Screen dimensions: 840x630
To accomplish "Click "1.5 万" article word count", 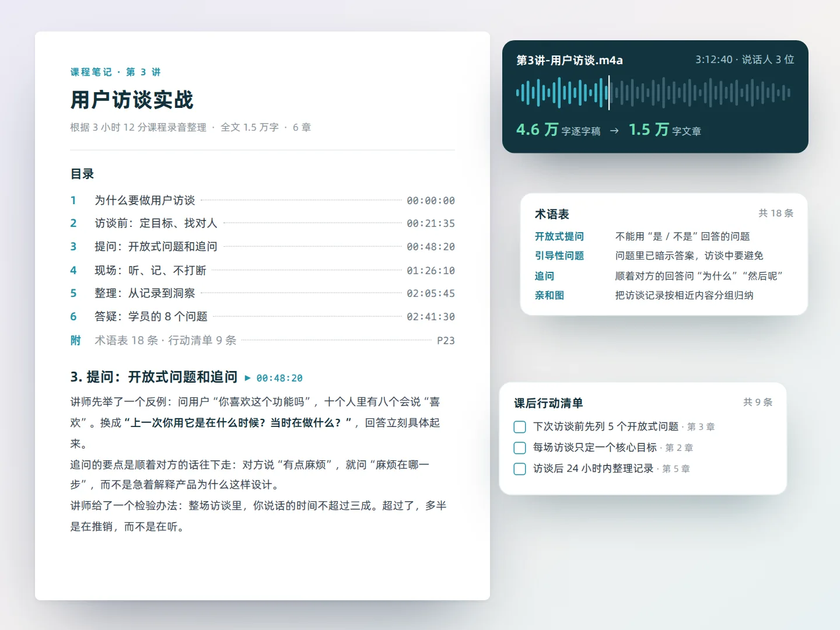I will pyautogui.click(x=649, y=129).
